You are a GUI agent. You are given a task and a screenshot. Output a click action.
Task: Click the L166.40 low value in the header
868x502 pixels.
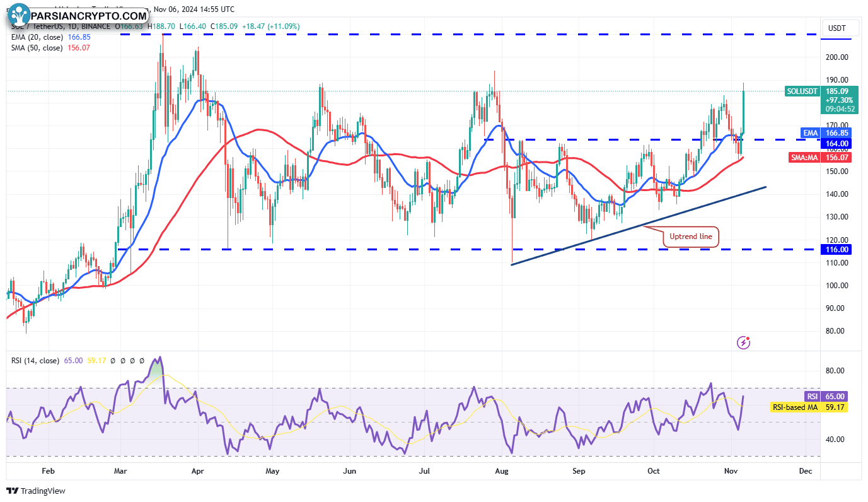coord(194,26)
